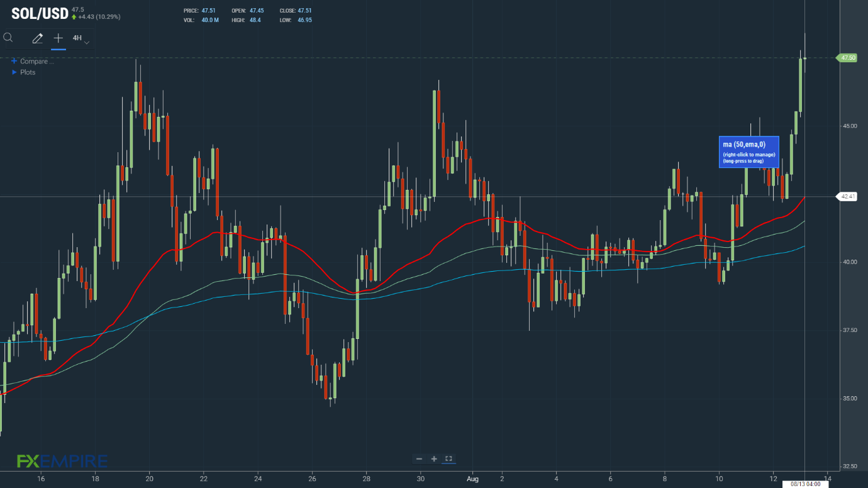Click the 40.00 price axis label

click(x=850, y=262)
